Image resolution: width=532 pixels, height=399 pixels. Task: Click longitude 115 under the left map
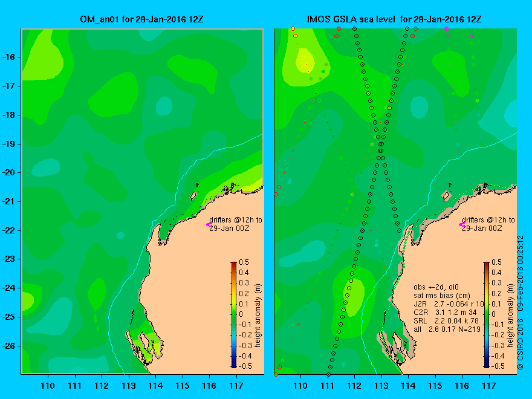[183, 386]
